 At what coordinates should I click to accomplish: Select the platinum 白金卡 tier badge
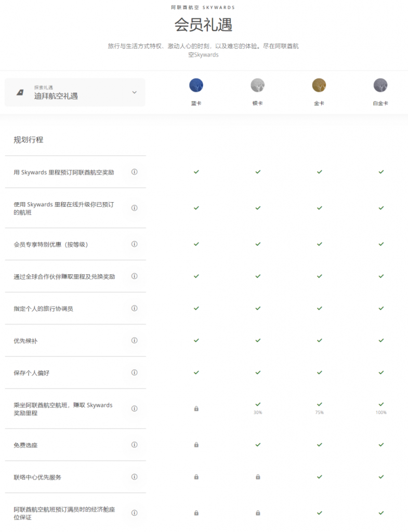(x=380, y=85)
